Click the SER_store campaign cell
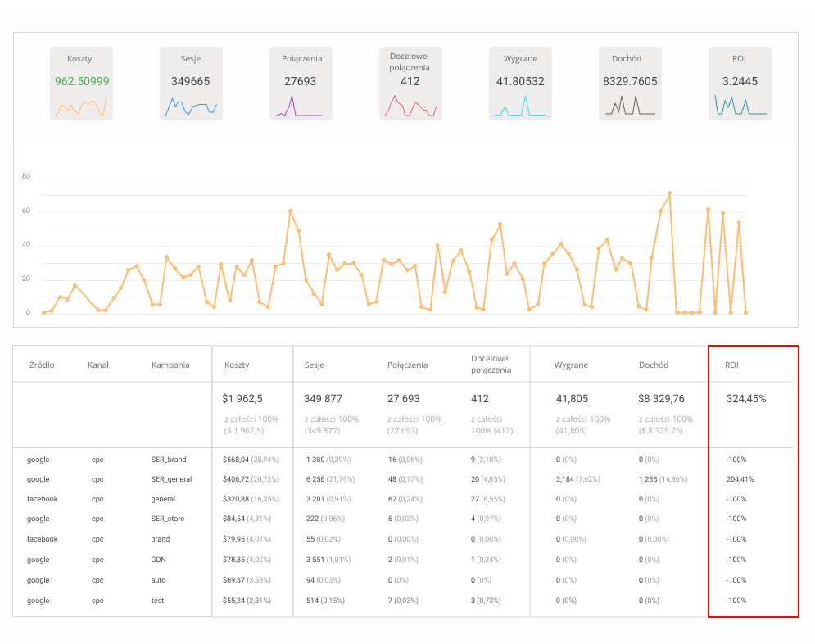Viewport: 815px width, 644px height. (x=167, y=519)
